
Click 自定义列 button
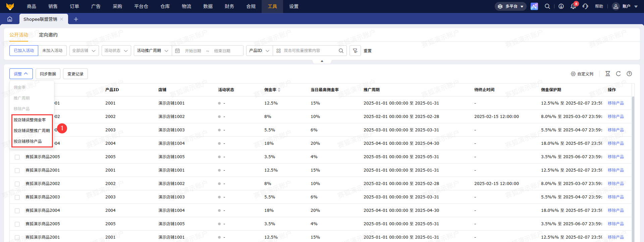(x=582, y=74)
